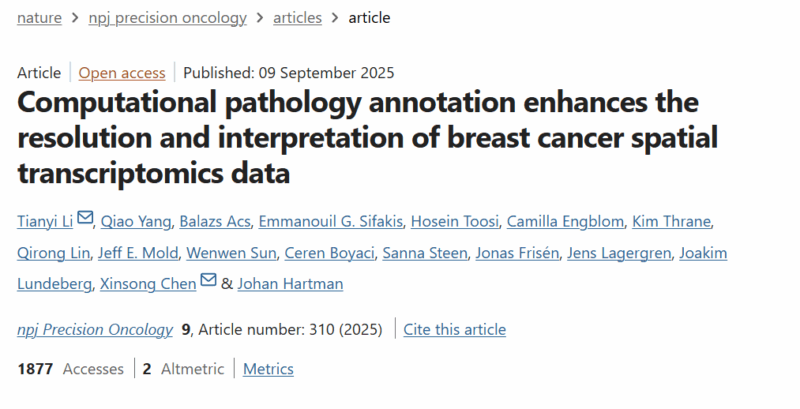View author Qiao Yang
This screenshot has height=409, width=800.
pos(136,221)
